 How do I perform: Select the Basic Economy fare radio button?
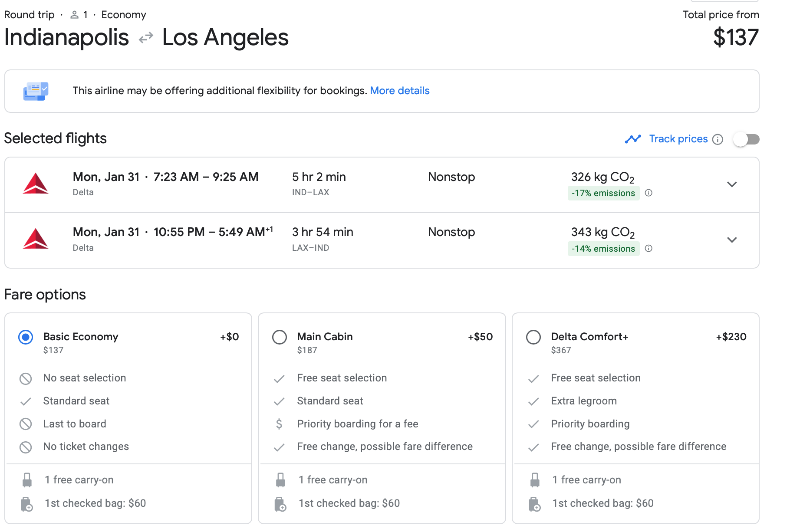click(x=26, y=337)
